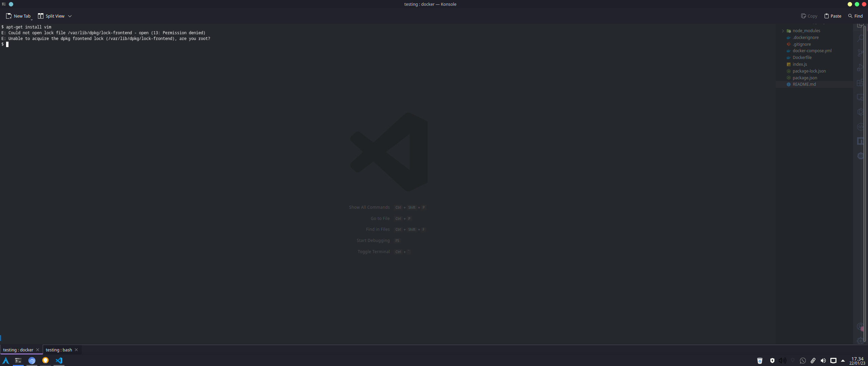Viewport: 868px width, 366px height.
Task: Open Chromium from the taskbar
Action: click(x=32, y=360)
